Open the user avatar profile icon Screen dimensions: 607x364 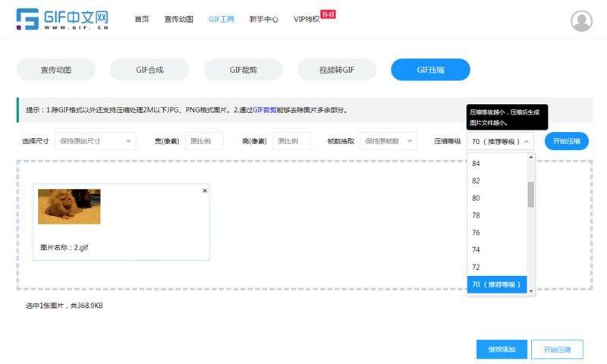point(581,20)
